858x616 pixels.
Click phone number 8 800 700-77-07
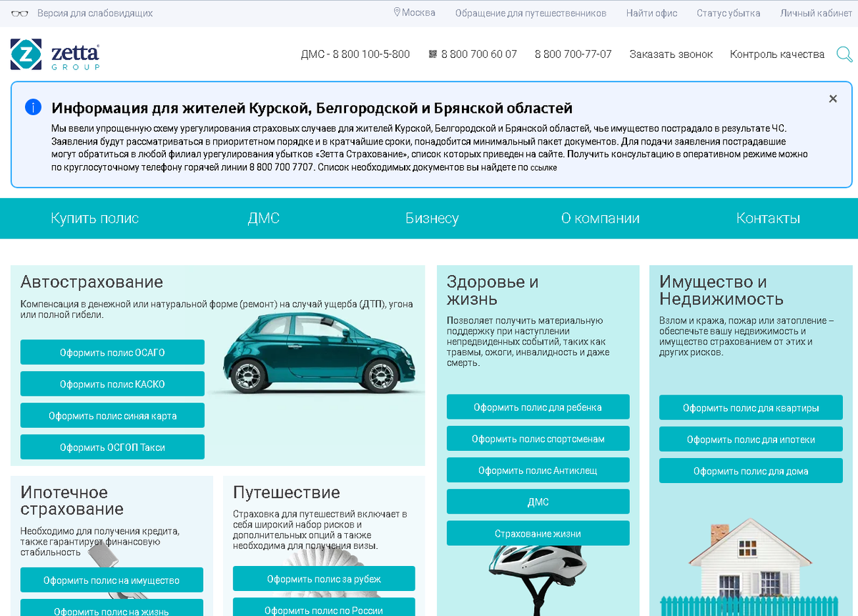(x=573, y=54)
